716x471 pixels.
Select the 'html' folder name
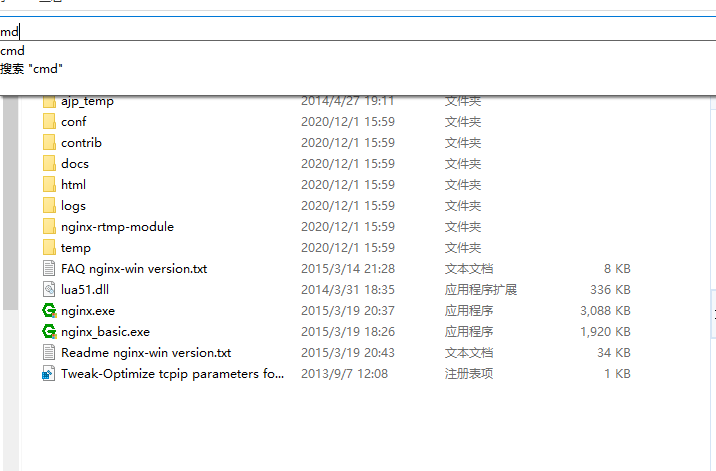74,185
